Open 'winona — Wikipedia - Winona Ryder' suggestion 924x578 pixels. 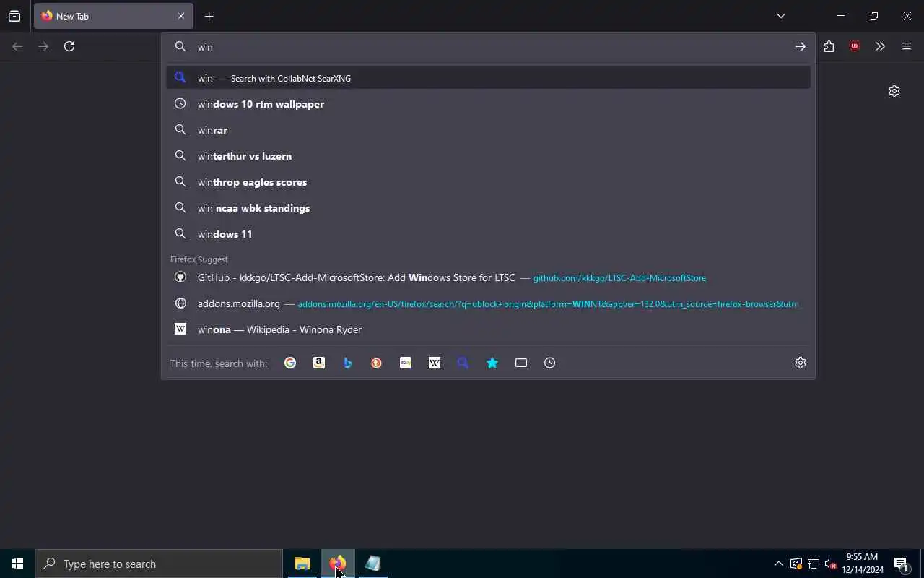tap(488, 329)
